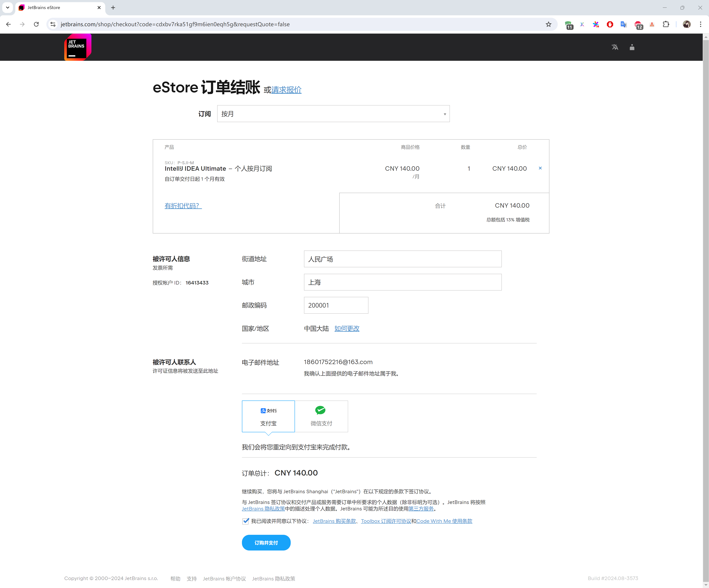Viewport: 709px width, 588px height.
Task: Click the street address input field
Action: click(x=402, y=259)
